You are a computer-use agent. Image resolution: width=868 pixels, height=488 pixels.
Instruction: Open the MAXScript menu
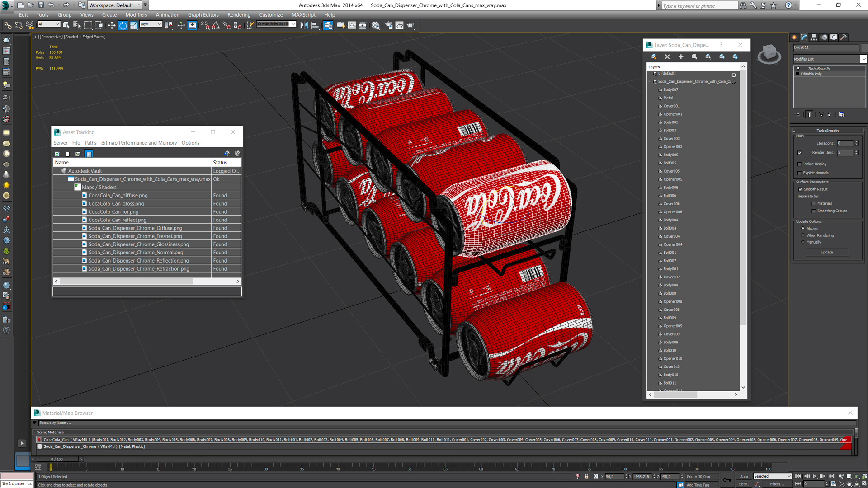coord(303,15)
